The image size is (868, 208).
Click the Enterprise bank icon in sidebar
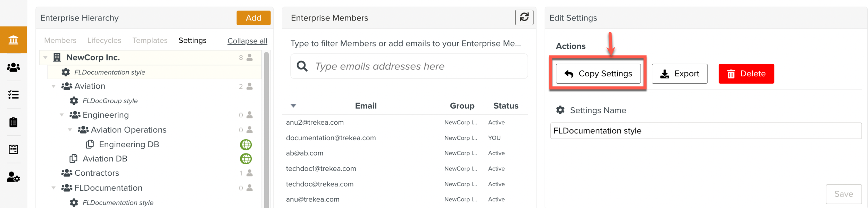pos(14,40)
